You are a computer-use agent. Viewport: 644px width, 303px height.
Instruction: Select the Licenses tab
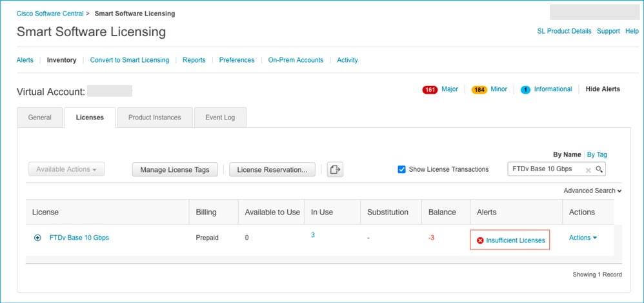(90, 118)
